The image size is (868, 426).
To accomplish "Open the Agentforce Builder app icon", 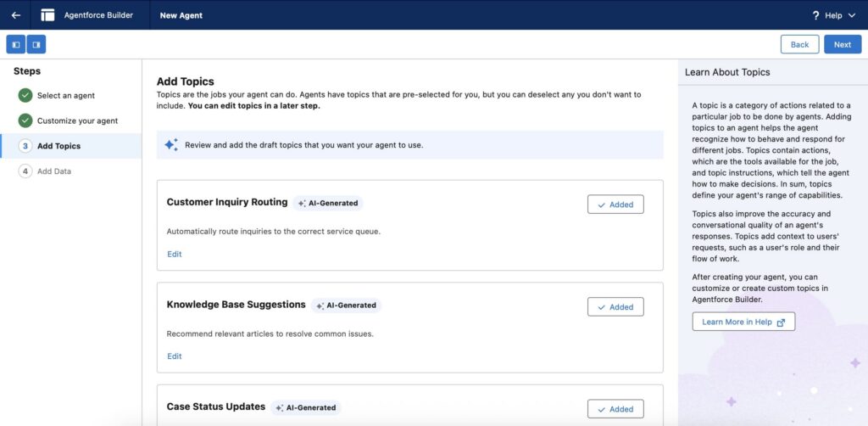I will pyautogui.click(x=47, y=15).
